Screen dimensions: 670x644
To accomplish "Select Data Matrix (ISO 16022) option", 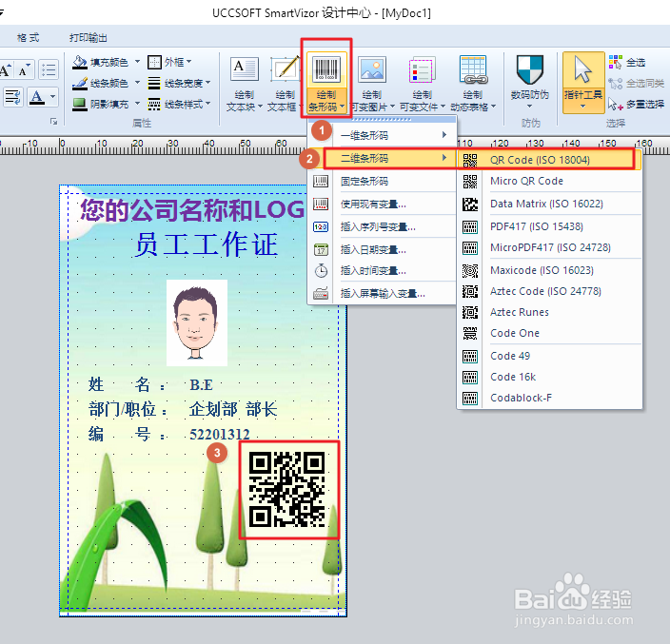I will click(x=550, y=204).
